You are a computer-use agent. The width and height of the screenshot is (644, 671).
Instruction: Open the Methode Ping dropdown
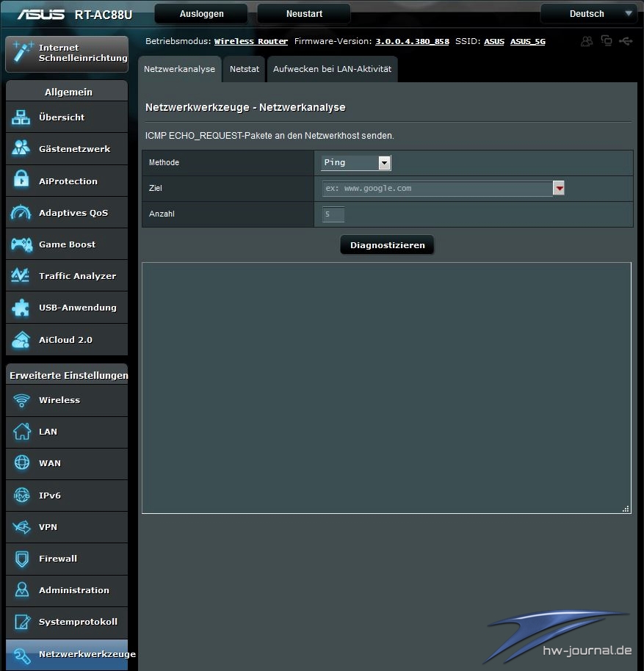click(356, 163)
